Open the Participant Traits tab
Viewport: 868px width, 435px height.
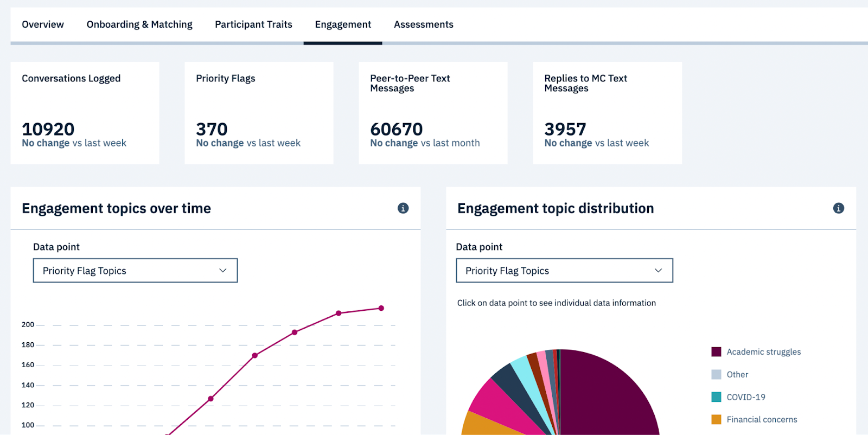point(253,24)
